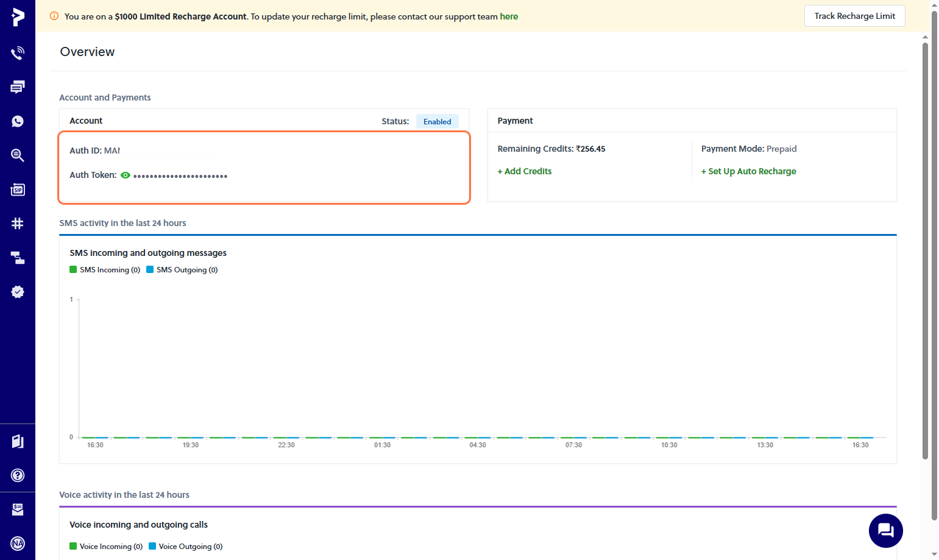Open the WhatsApp sidebar icon
Image resolution: width=939 pixels, height=560 pixels.
pos(18,121)
